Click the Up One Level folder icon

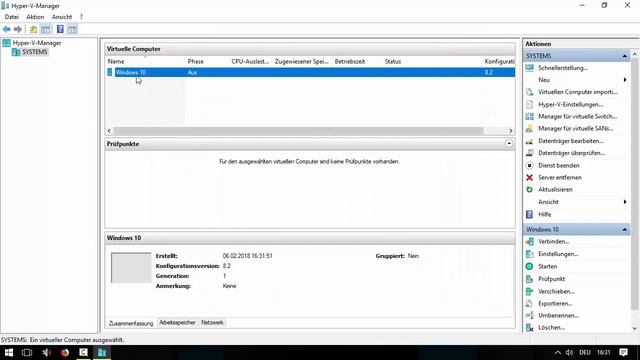[x=33, y=29]
